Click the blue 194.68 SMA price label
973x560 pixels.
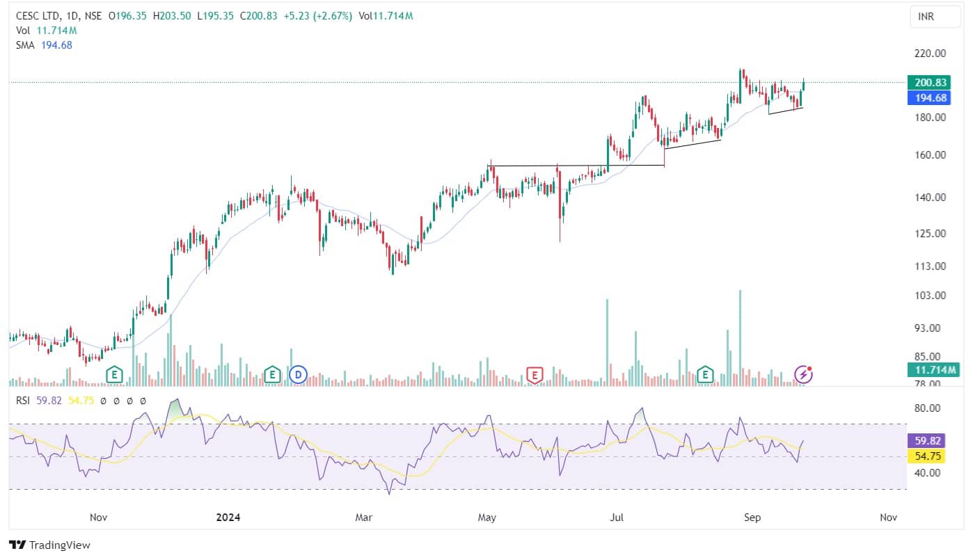(x=931, y=98)
